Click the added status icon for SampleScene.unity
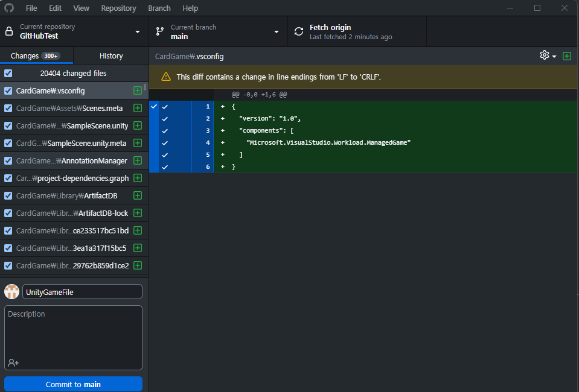Screen dimensions: 579x392 [x=138, y=125]
